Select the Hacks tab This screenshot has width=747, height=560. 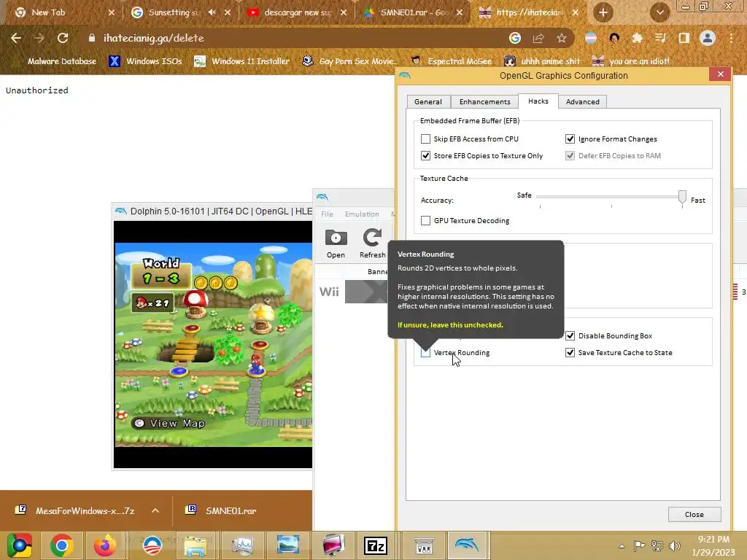click(538, 101)
